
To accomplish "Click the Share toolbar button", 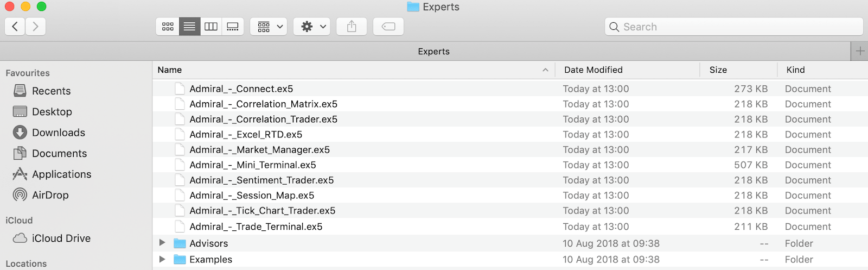I will 352,27.
